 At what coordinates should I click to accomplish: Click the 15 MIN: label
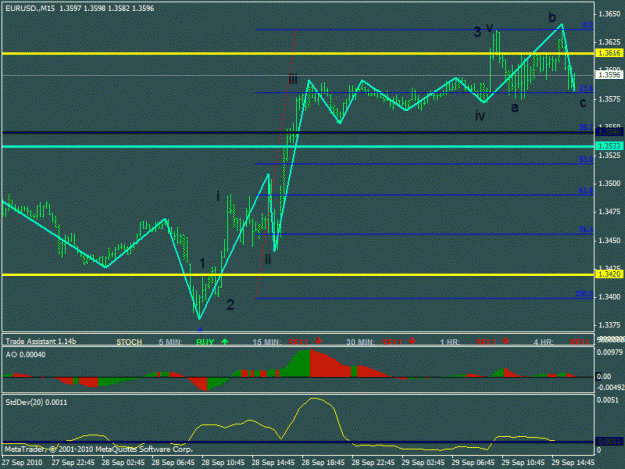(x=267, y=342)
